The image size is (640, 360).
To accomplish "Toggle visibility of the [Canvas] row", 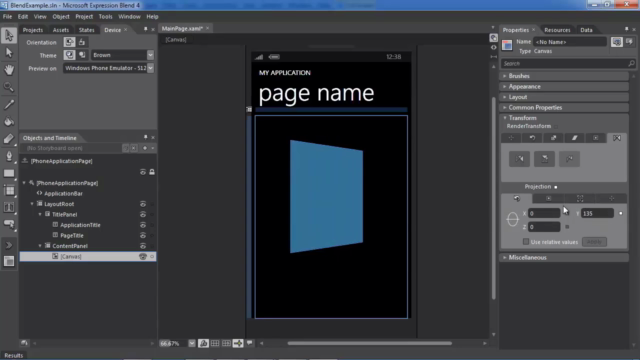I will click(x=143, y=257).
